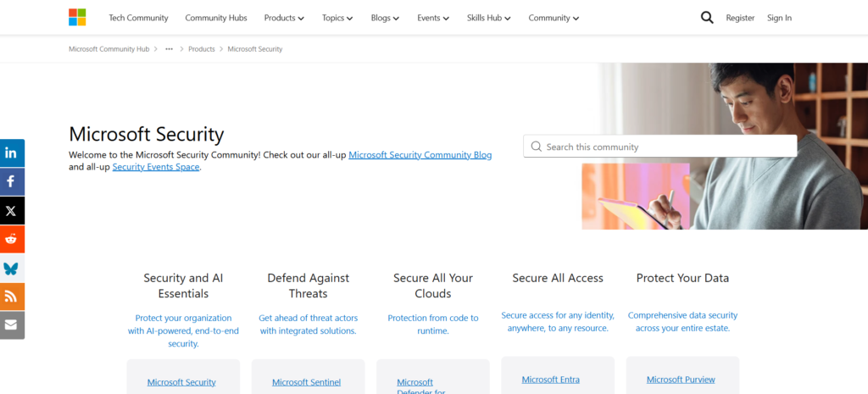Click Defend Against Threats heading
Image resolution: width=868 pixels, height=394 pixels.
click(309, 286)
